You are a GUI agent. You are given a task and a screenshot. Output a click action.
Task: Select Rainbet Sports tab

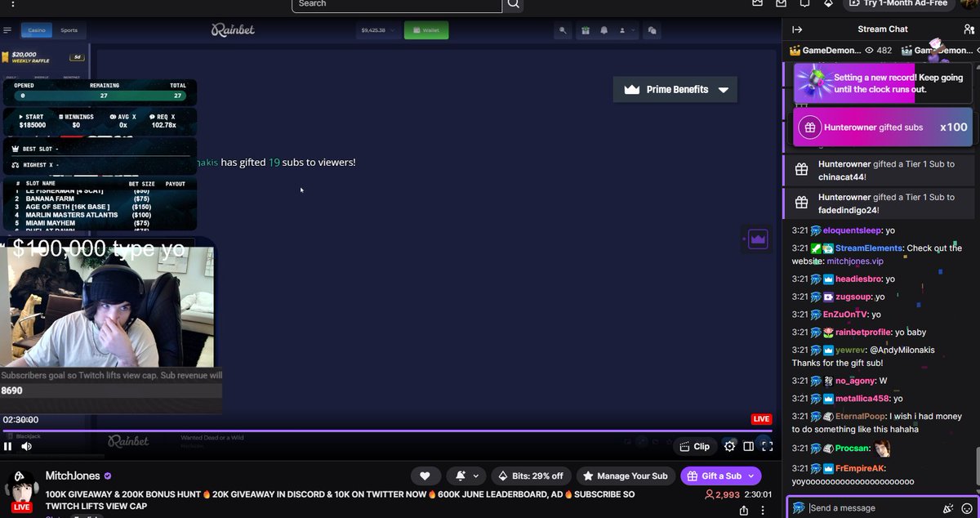click(69, 30)
